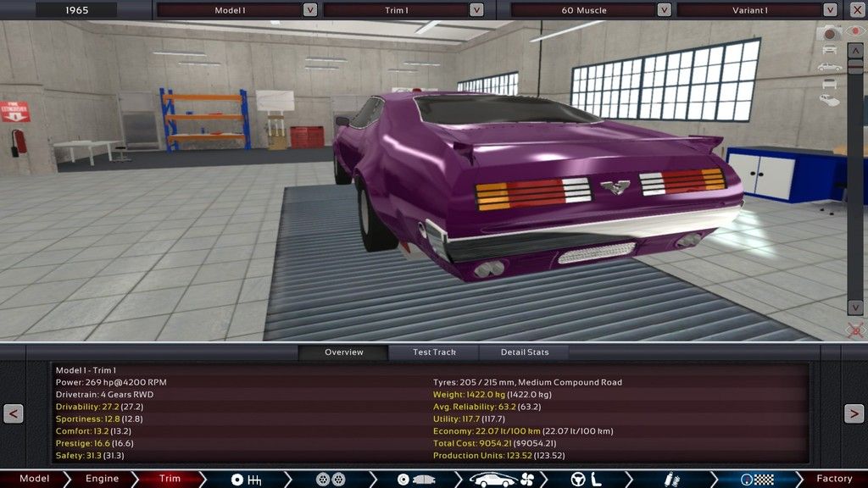Click the Weight: 1422.0 kg stat

492,395
